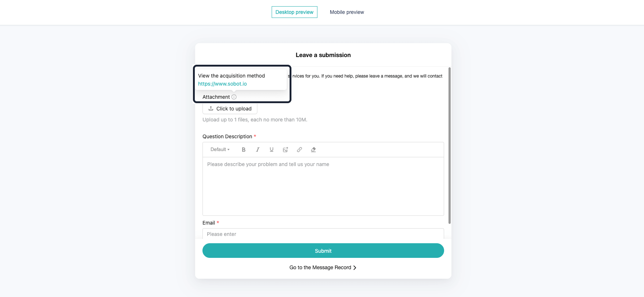Click the "Click to upload" text
This screenshot has height=297, width=644.
[x=234, y=109]
